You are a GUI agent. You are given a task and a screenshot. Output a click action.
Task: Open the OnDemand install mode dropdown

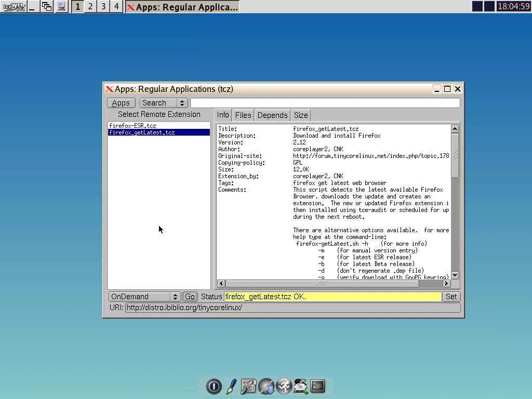pyautogui.click(x=144, y=297)
